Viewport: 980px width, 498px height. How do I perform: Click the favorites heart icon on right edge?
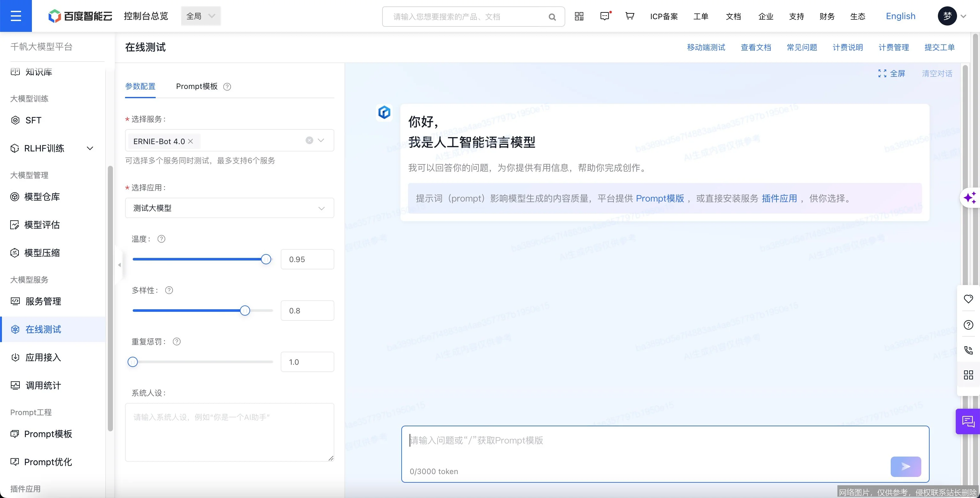[x=969, y=299]
